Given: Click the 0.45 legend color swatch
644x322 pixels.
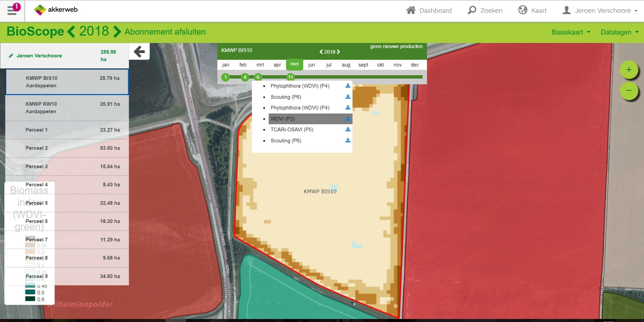Looking at the screenshot, I should 30,286.
